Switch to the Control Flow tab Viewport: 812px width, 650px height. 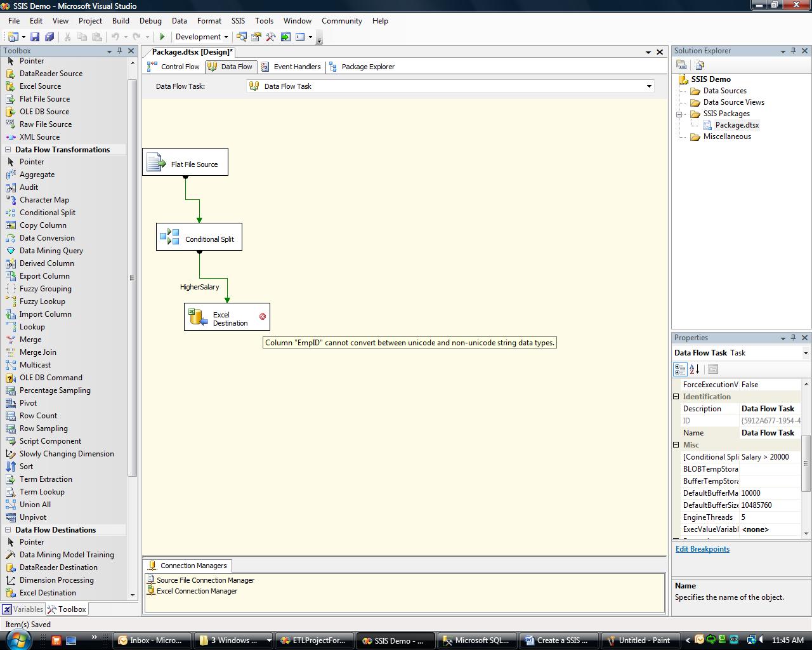tap(174, 67)
